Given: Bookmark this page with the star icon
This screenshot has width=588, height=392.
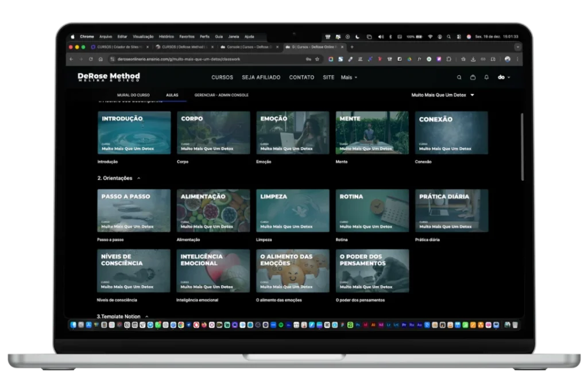Looking at the screenshot, I should click(317, 59).
